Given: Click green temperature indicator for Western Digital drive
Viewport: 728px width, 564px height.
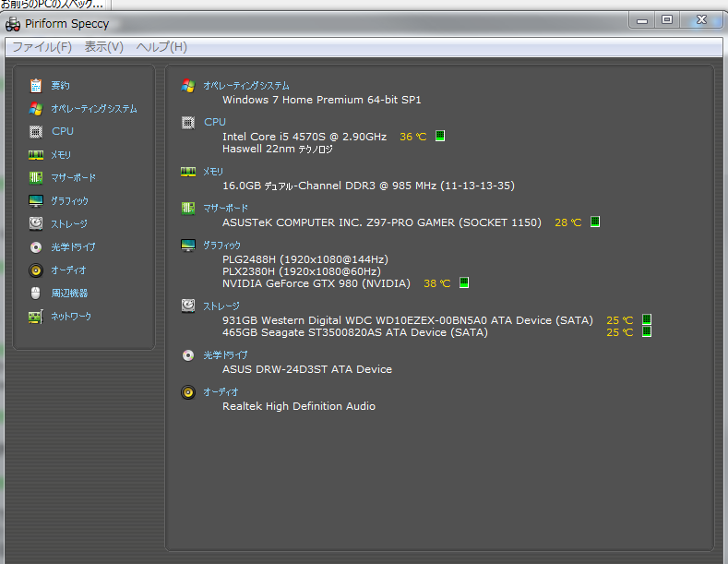Looking at the screenshot, I should pyautogui.click(x=646, y=319).
